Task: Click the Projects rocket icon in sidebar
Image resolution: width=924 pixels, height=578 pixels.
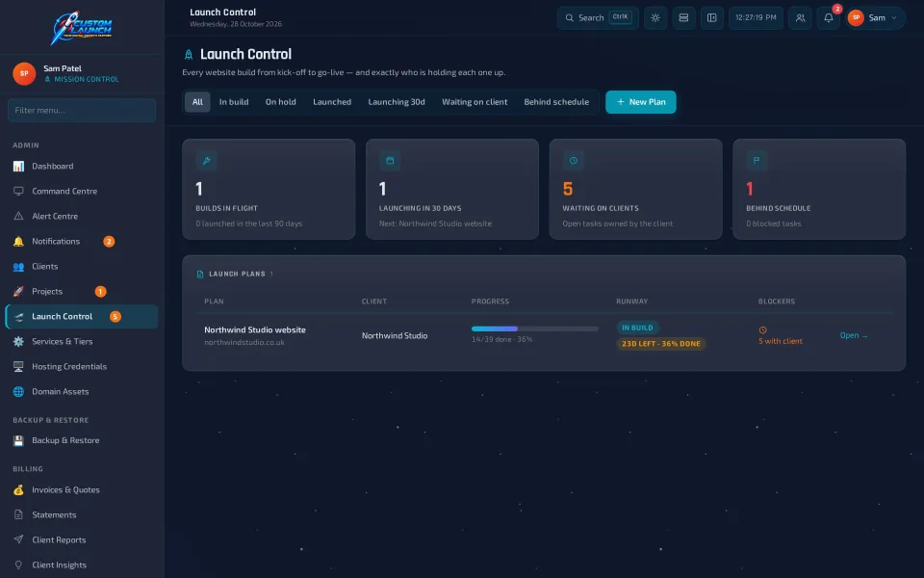Action: (19, 291)
